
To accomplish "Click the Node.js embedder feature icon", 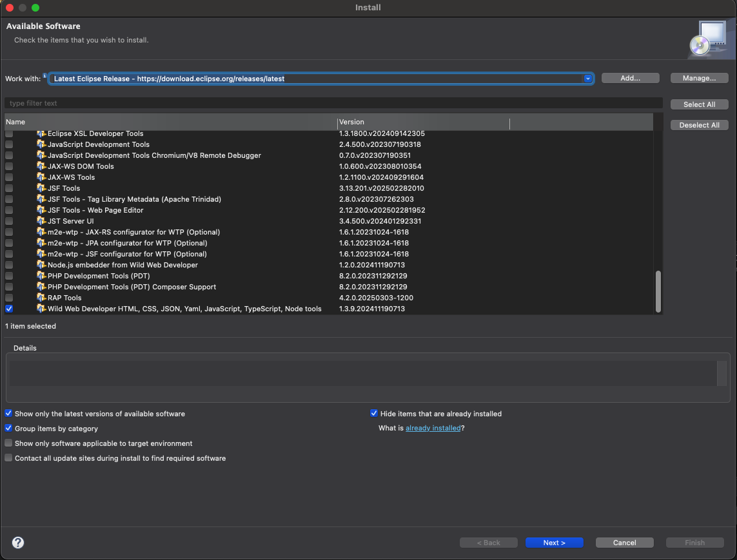I will pos(41,265).
